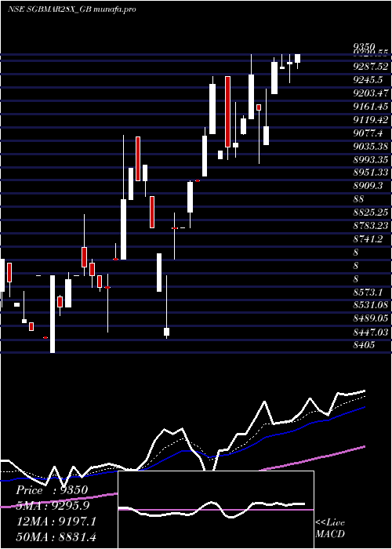Select the 9119.42 price axis label
The height and width of the screenshot is (549, 392).
371,120
